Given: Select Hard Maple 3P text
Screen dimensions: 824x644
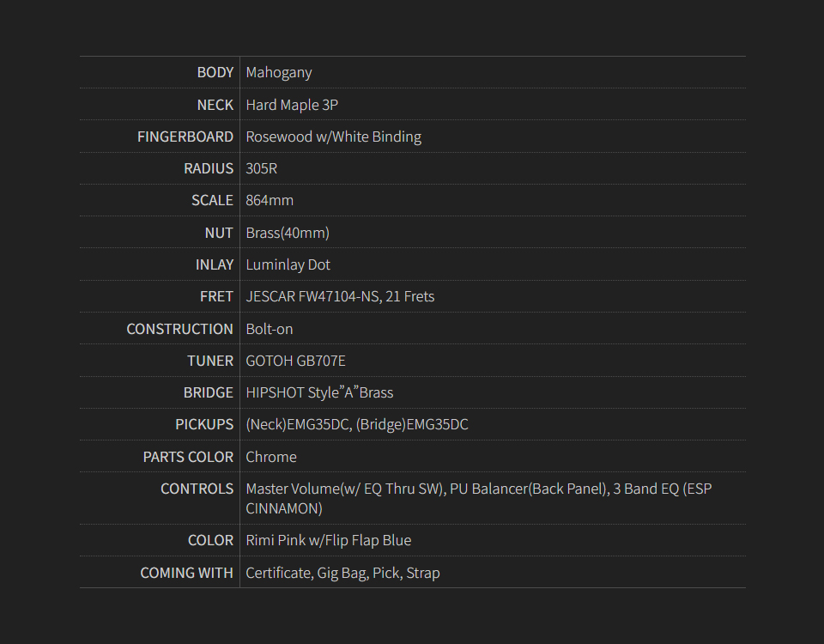Looking at the screenshot, I should [292, 105].
